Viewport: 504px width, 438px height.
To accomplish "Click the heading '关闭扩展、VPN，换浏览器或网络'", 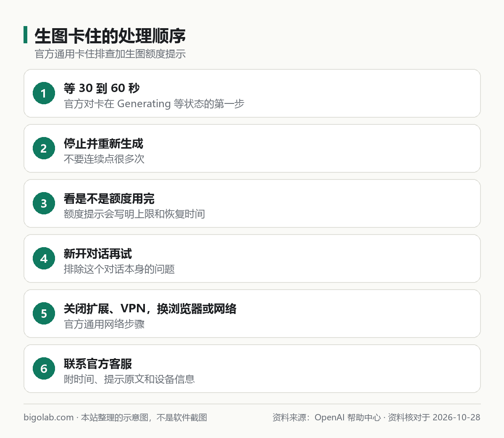I will 150,309.
